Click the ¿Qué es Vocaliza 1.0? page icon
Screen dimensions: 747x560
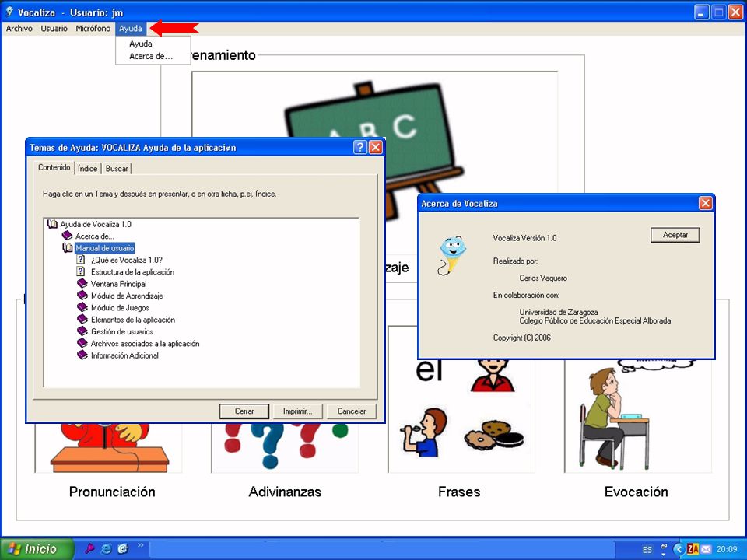click(x=81, y=260)
